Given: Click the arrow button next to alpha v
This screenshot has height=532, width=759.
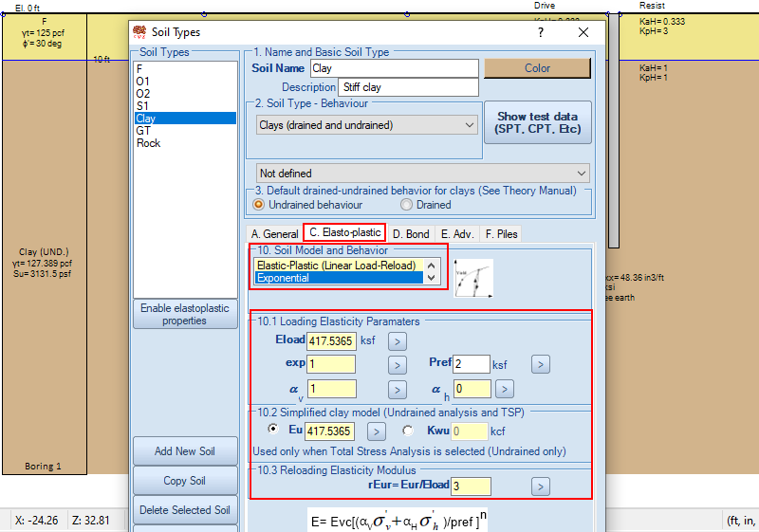Looking at the screenshot, I should (x=397, y=390).
